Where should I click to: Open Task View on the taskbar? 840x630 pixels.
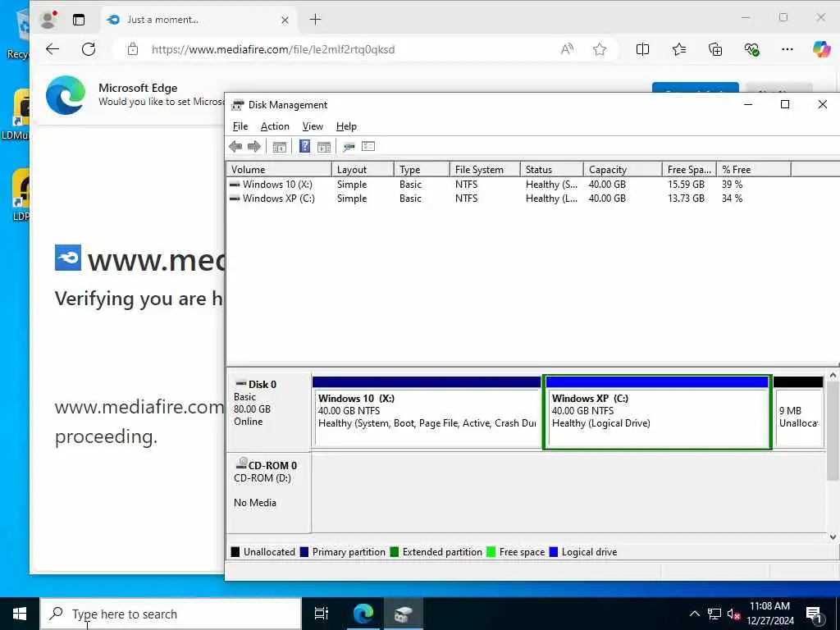pyautogui.click(x=321, y=614)
